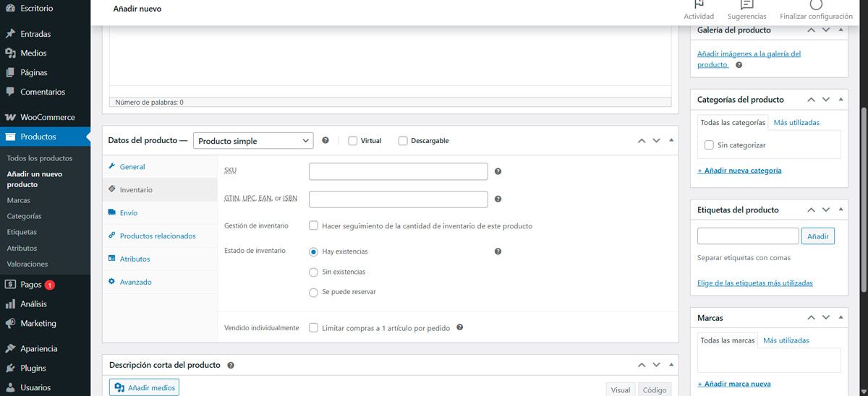Image resolution: width=868 pixels, height=396 pixels.
Task: Click help icon beside product type dropdown
Action: (x=325, y=141)
